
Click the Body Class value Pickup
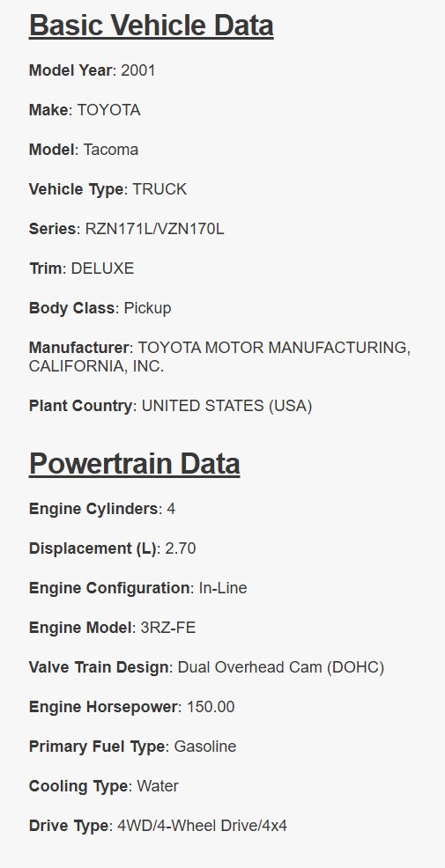147,308
